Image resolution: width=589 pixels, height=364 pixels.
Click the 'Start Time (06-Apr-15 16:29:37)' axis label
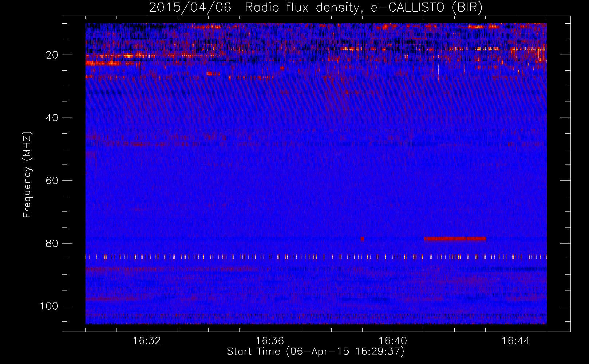pos(316,352)
